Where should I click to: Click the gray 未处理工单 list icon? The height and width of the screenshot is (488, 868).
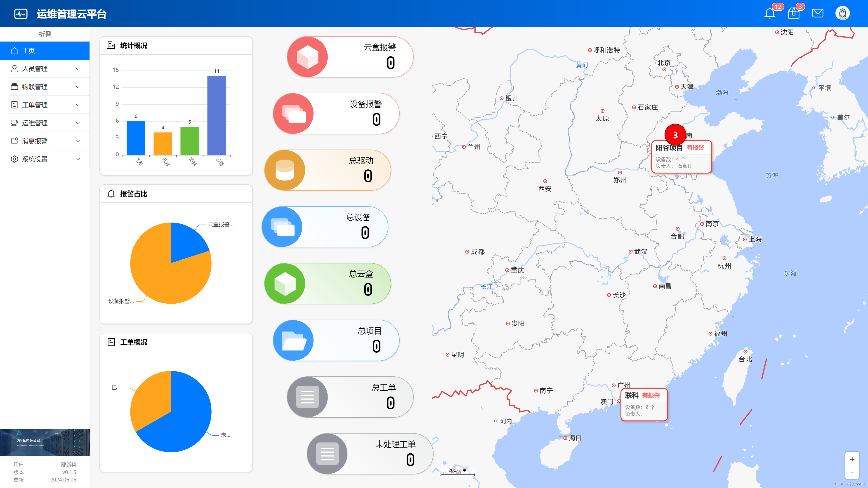327,454
